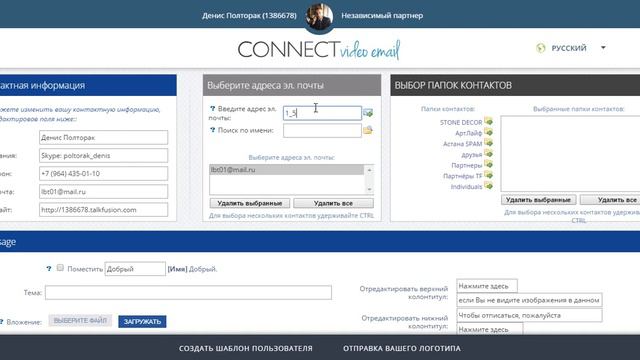
Task: Click the add email address arrow icon
Action: pyautogui.click(x=368, y=113)
